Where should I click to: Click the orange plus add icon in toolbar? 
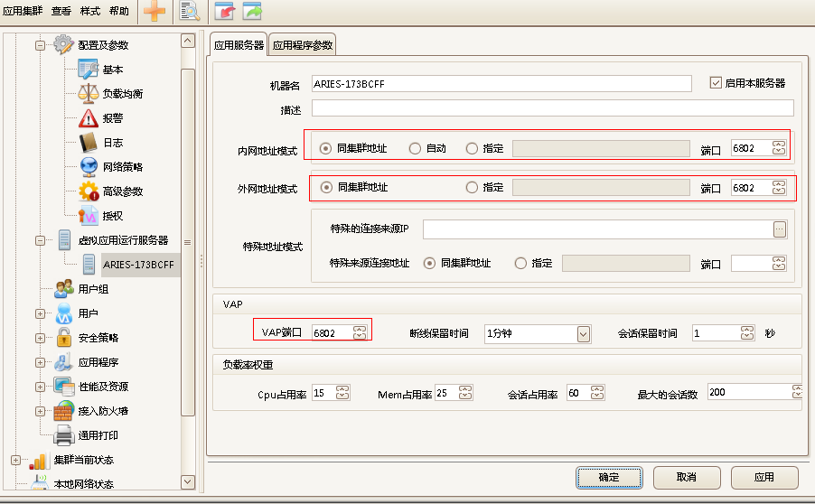(x=155, y=11)
